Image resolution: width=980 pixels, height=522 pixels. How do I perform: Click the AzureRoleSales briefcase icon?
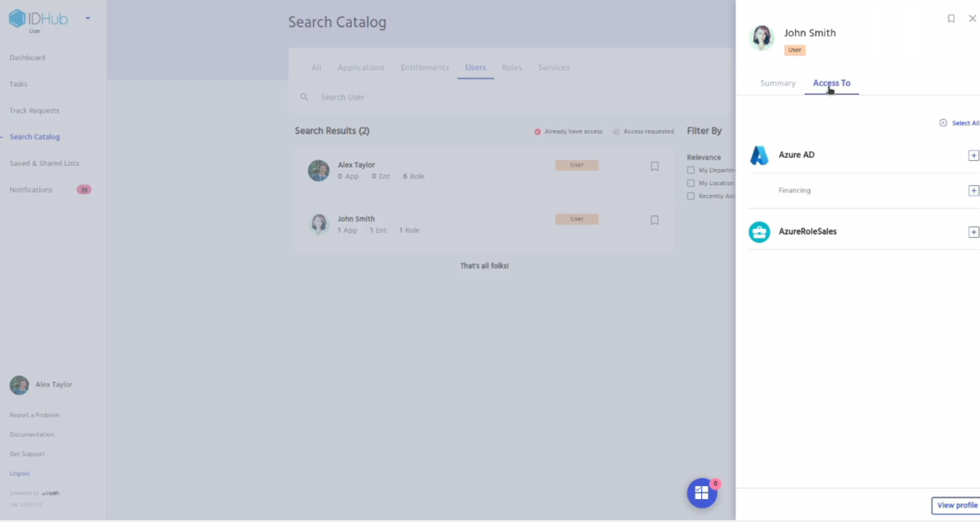759,232
